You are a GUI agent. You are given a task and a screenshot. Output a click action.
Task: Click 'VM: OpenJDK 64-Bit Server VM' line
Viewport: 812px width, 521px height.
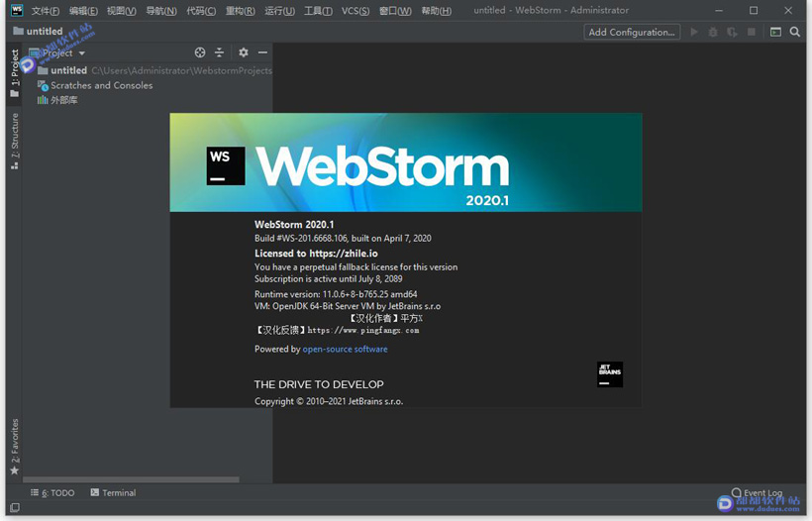[348, 306]
